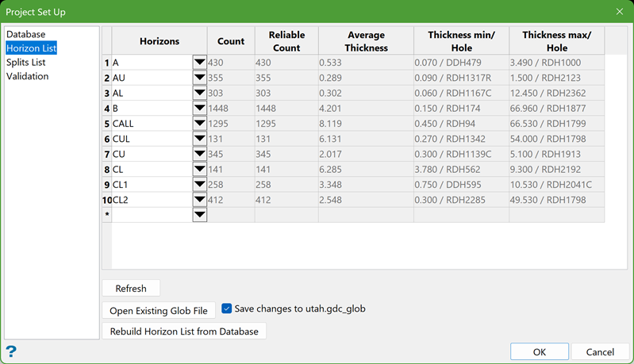Click Count cell showing 131

(231, 139)
